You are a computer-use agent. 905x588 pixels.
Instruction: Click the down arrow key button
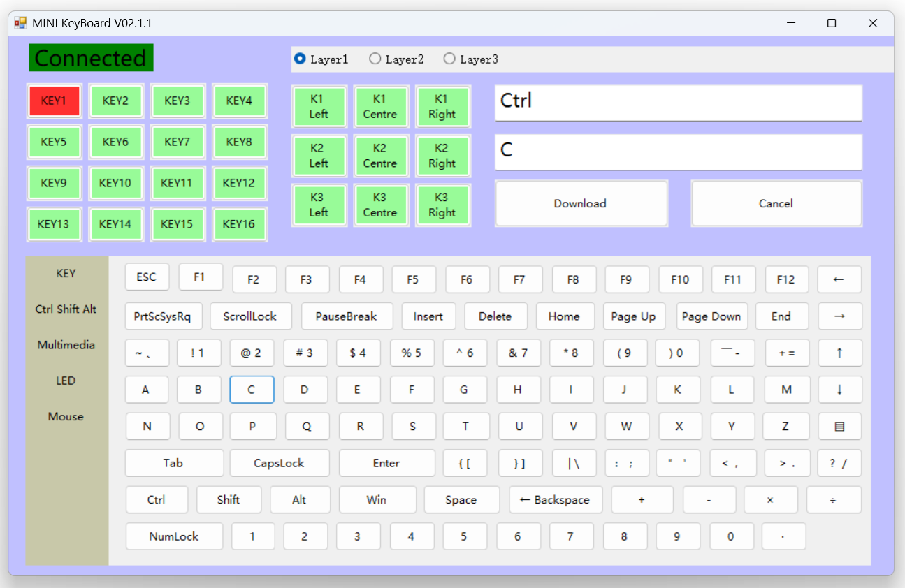point(839,390)
